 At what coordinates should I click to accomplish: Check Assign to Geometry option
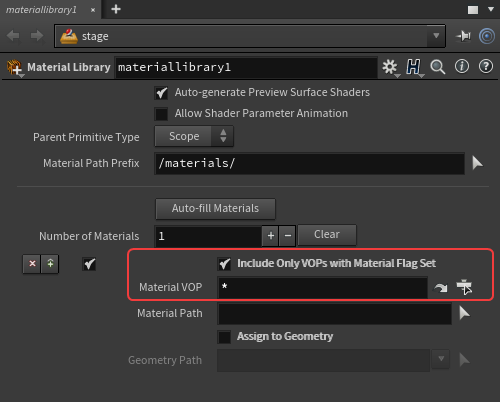(224, 337)
